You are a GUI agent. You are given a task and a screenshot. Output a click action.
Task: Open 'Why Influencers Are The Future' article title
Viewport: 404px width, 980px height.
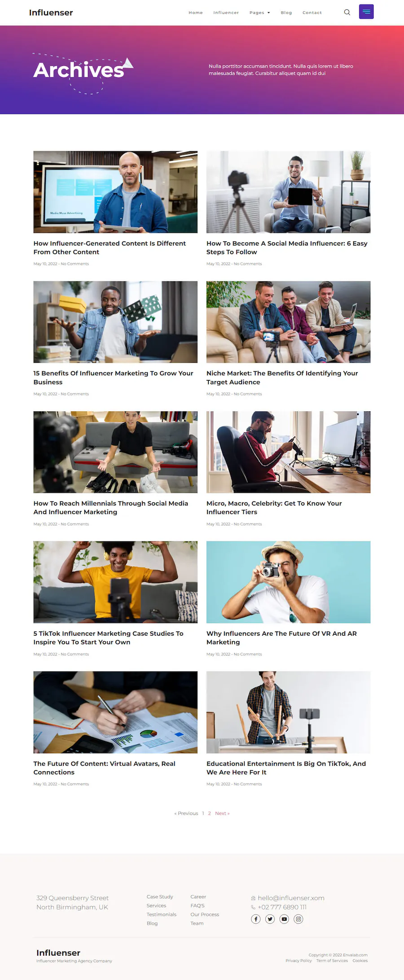[281, 637]
